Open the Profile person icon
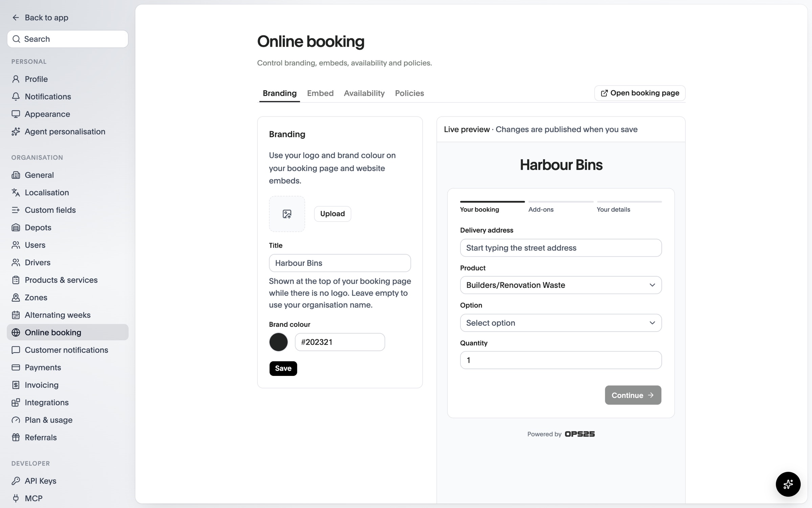 point(16,79)
